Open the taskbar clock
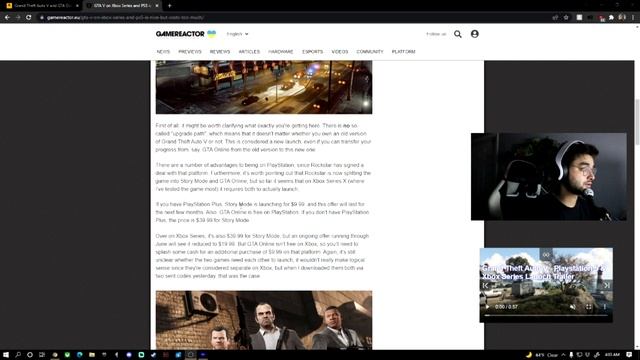Image resolution: width=640 pixels, height=360 pixels. [612, 355]
